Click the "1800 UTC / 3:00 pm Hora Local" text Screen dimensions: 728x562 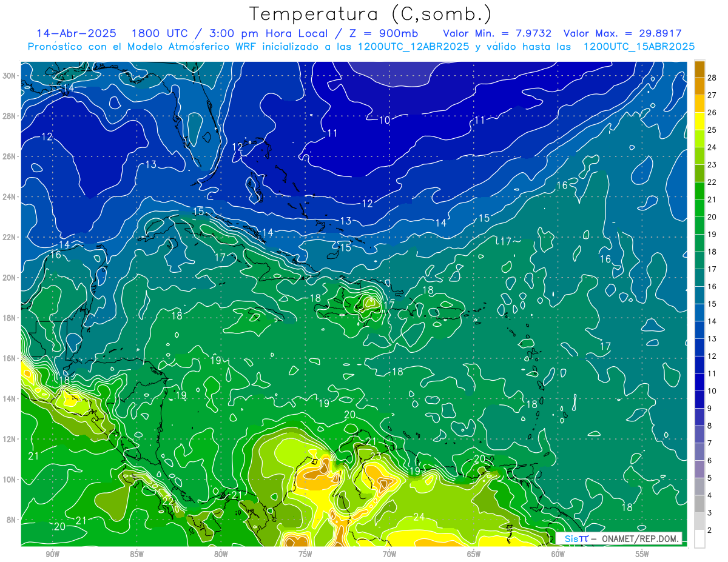231,33
